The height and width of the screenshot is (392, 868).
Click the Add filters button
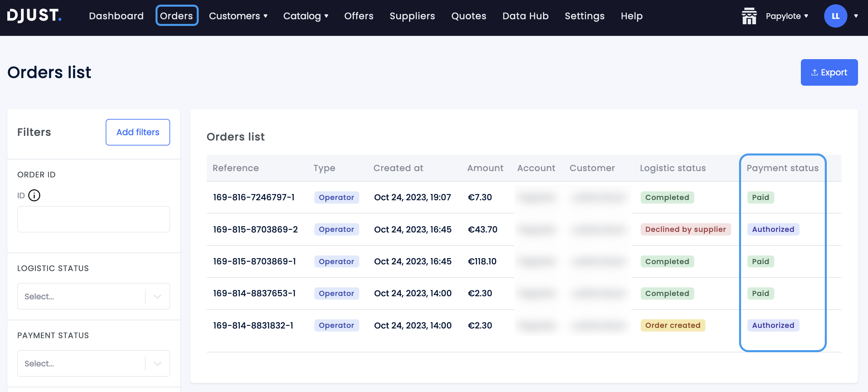(x=138, y=132)
